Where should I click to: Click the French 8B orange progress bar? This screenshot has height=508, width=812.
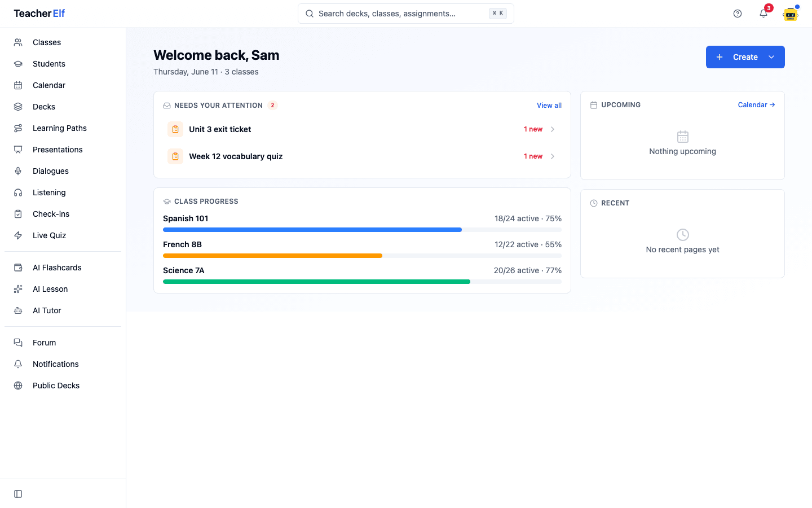tap(272, 256)
